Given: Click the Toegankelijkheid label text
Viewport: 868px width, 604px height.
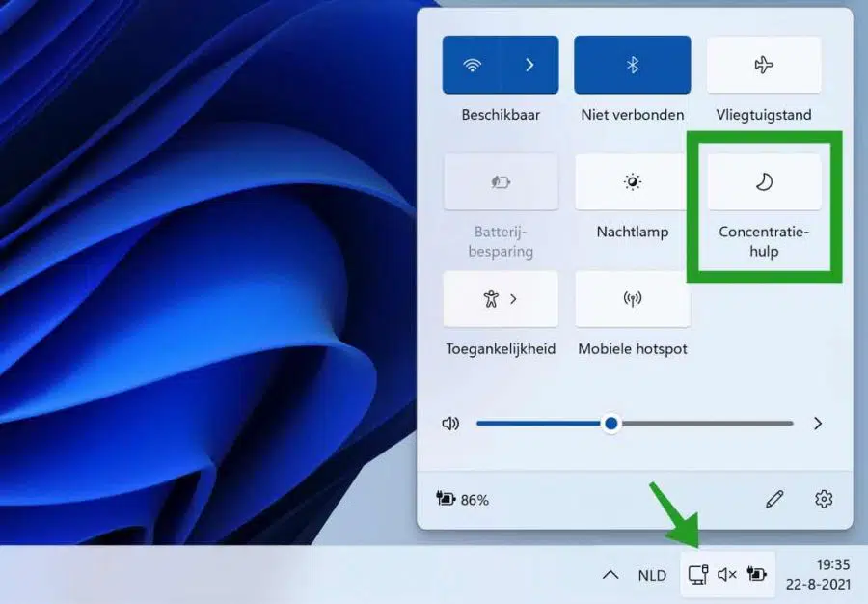Looking at the screenshot, I should pyautogui.click(x=501, y=348).
